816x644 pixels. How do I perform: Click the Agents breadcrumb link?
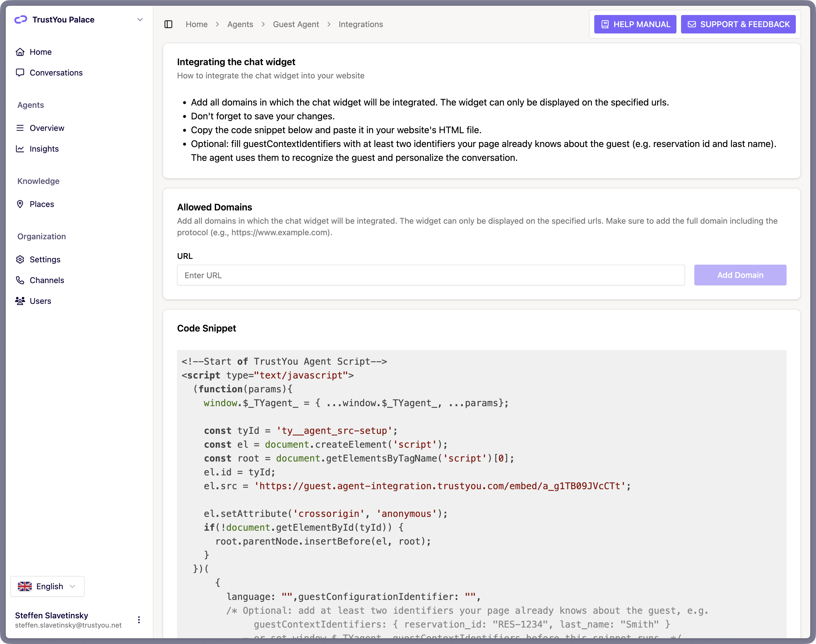tap(240, 25)
